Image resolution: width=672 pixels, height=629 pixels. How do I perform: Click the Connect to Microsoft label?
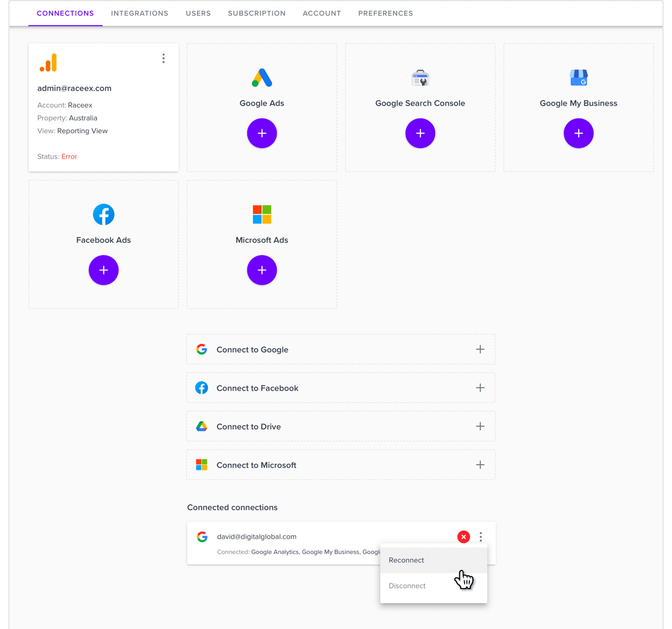pos(257,465)
